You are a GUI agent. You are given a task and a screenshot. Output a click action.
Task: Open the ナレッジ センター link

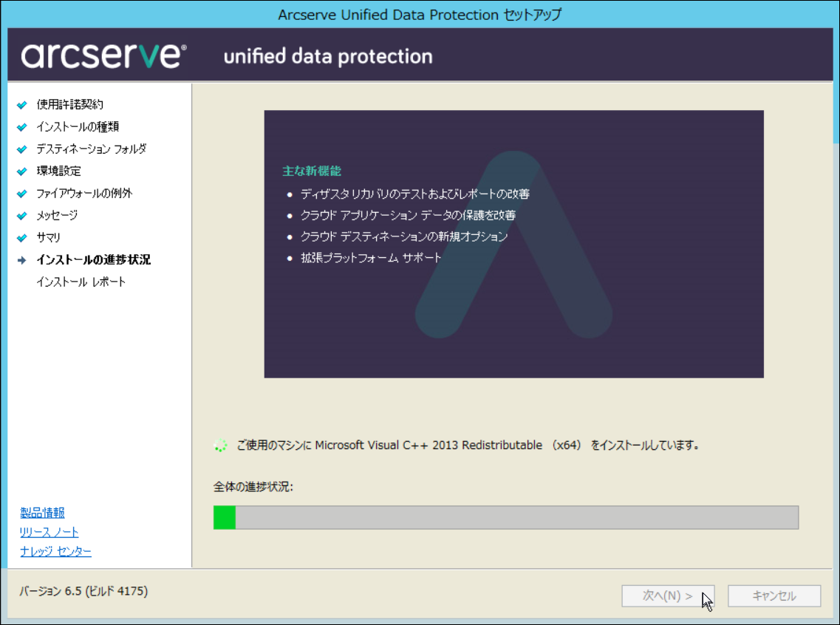pos(55,552)
